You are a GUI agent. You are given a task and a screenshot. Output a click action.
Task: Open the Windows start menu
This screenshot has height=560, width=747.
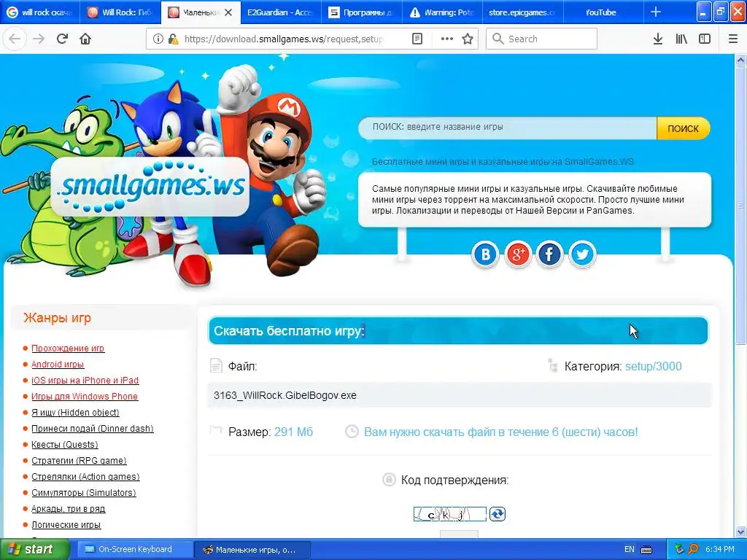34,549
